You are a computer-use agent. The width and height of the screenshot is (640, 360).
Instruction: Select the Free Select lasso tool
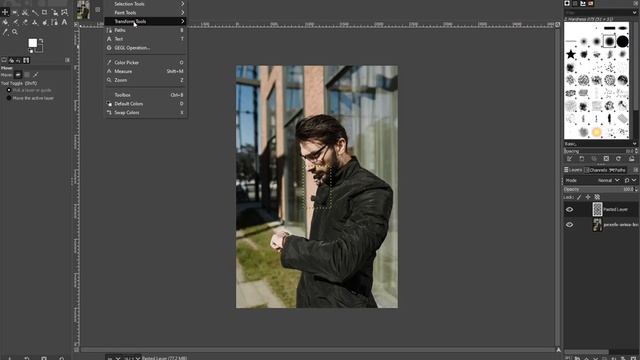pyautogui.click(x=25, y=12)
